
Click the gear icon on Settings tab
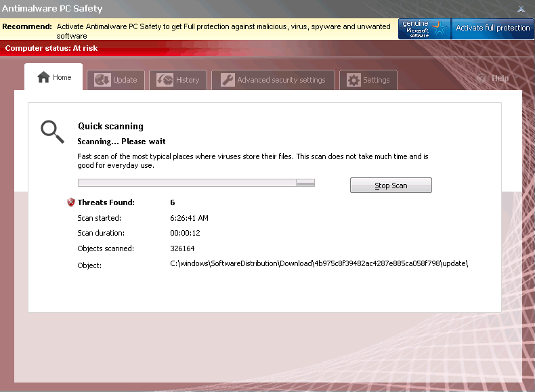click(x=354, y=80)
